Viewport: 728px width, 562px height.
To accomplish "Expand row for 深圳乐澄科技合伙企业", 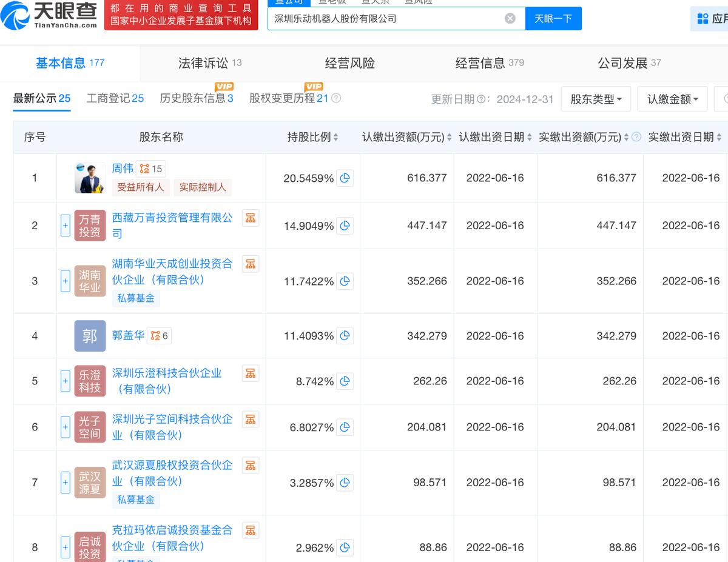I will pos(66,381).
